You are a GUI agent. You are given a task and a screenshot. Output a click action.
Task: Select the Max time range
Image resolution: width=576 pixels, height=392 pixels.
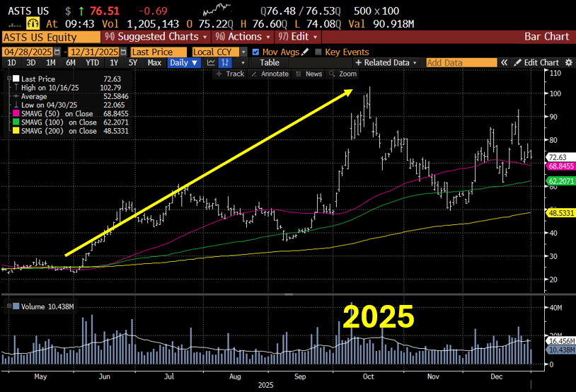tap(154, 62)
